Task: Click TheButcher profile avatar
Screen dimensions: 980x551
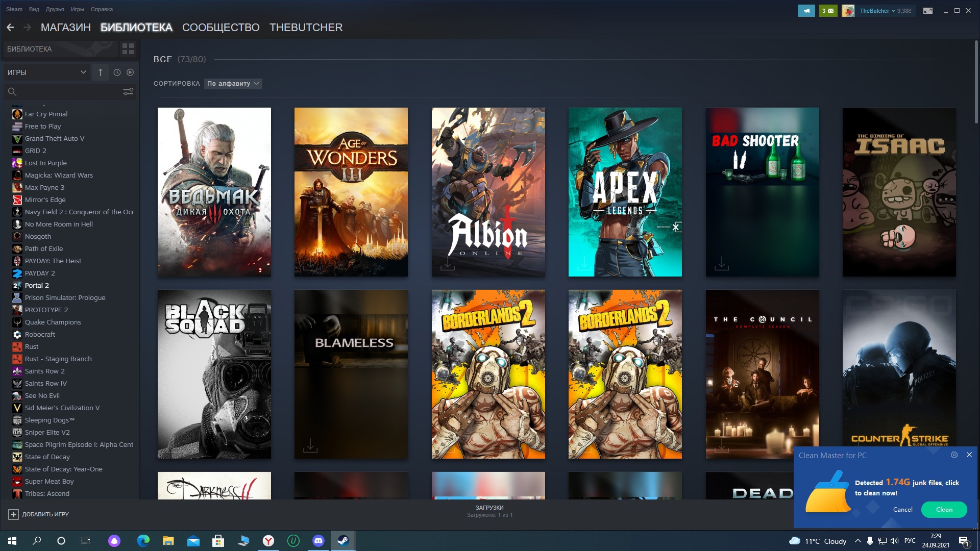Action: point(848,11)
